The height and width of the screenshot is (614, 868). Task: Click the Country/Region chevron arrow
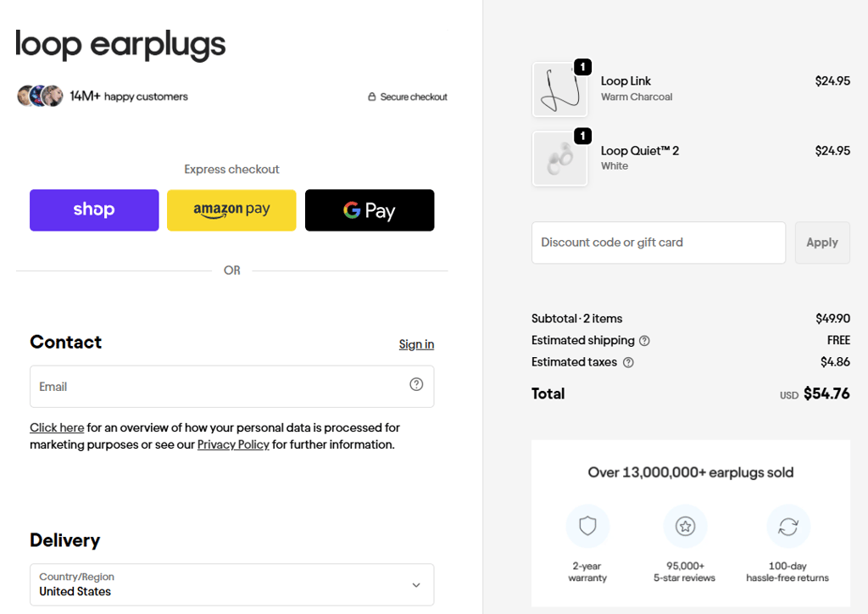[x=416, y=585]
